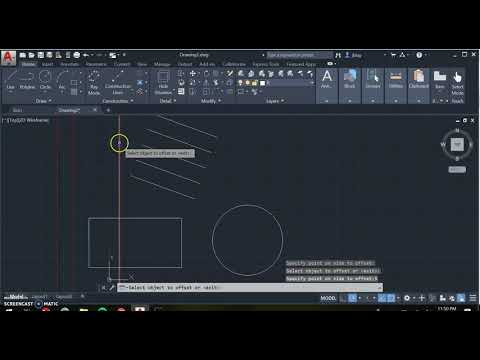Switch to the Express Tools ribbon tab
This screenshot has width=480, height=360.
pos(266,64)
